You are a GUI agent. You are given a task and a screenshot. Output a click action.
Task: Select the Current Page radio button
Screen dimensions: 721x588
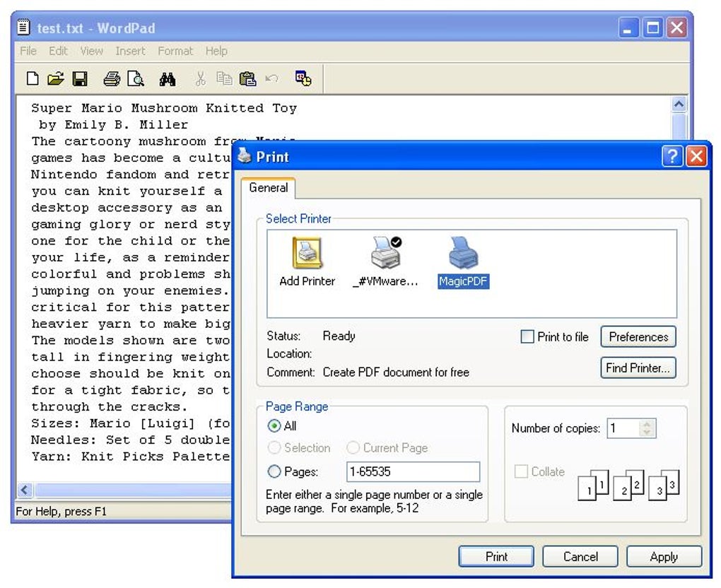point(353,447)
